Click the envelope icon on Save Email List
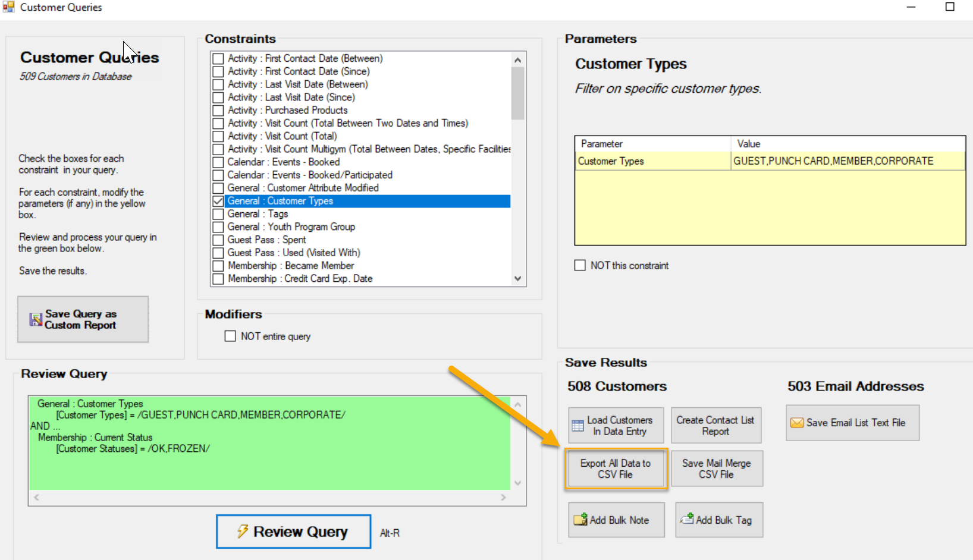Screen dimensions: 973x560 (x=797, y=423)
